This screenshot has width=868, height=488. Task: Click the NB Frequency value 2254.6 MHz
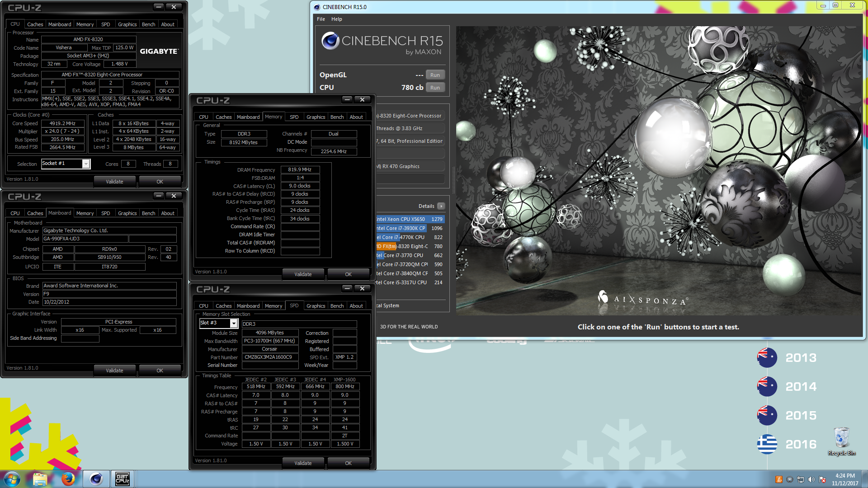click(x=334, y=151)
